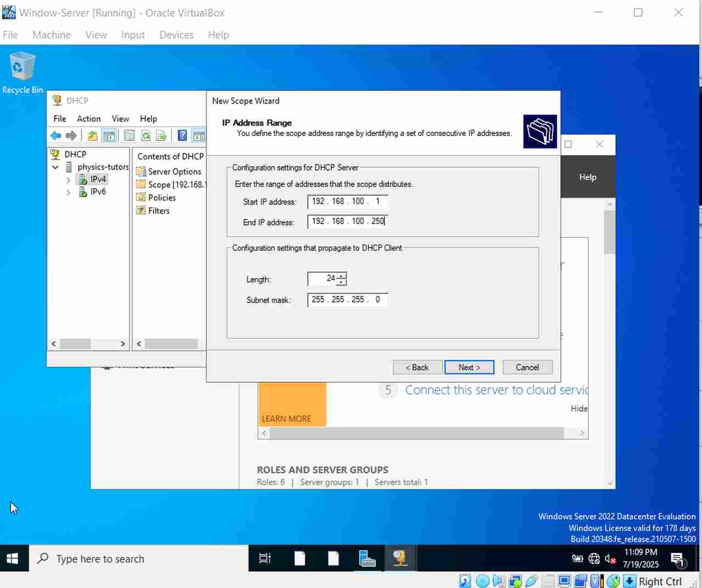Click Cancel in New Scope Wizard
Viewport: 702px width, 588px height.
tap(527, 367)
